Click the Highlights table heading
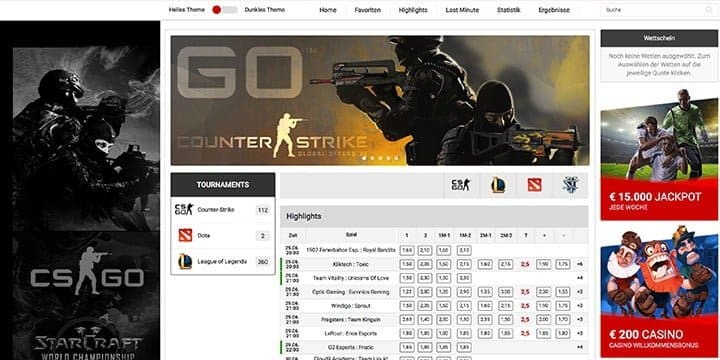Screen dimensions: 720x360 [x=304, y=216]
